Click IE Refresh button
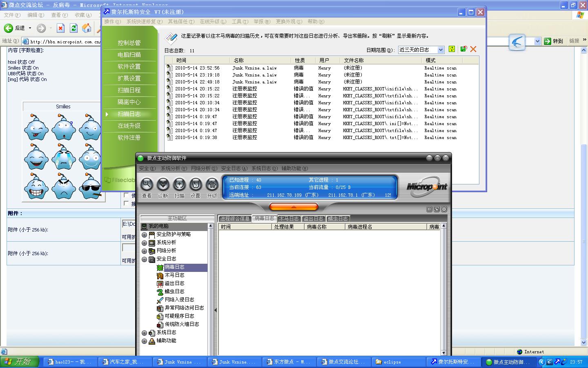The image size is (588, 368). pos(73,28)
